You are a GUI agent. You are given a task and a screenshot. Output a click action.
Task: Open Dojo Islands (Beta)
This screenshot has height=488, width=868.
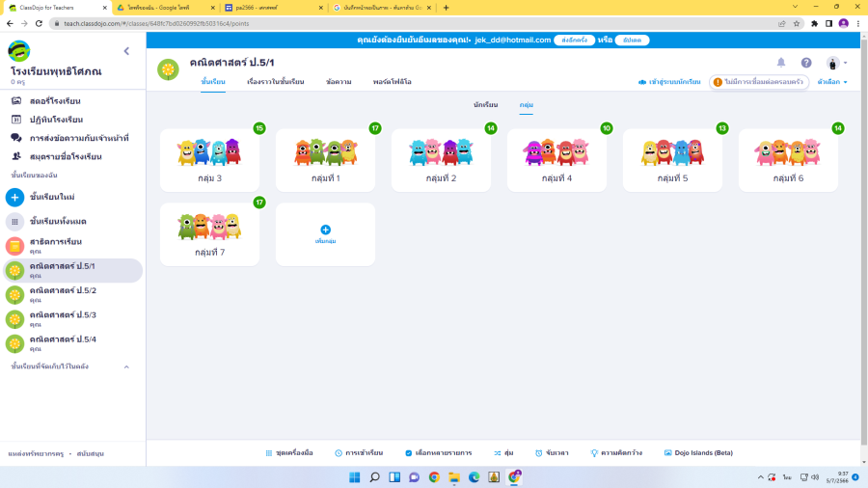coord(698,452)
